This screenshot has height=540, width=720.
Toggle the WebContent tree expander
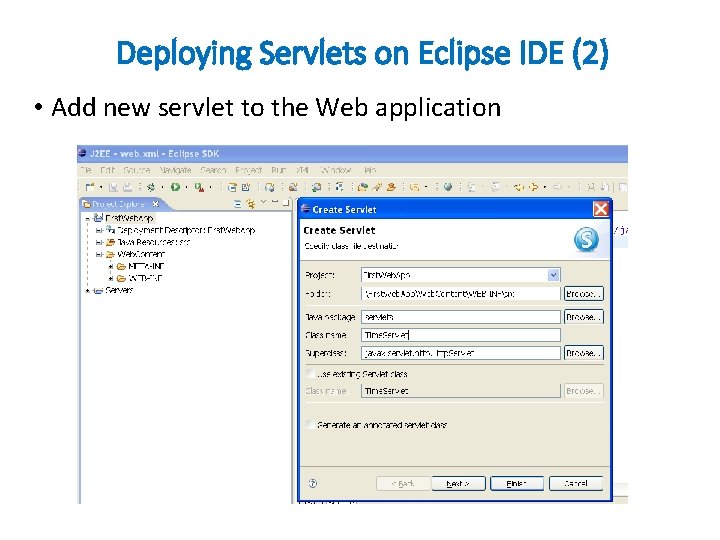[98, 254]
